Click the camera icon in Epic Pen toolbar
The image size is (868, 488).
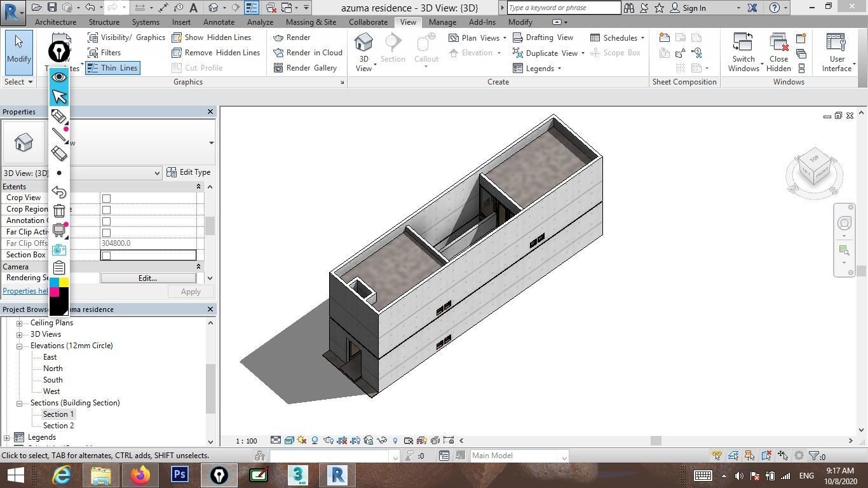59,249
